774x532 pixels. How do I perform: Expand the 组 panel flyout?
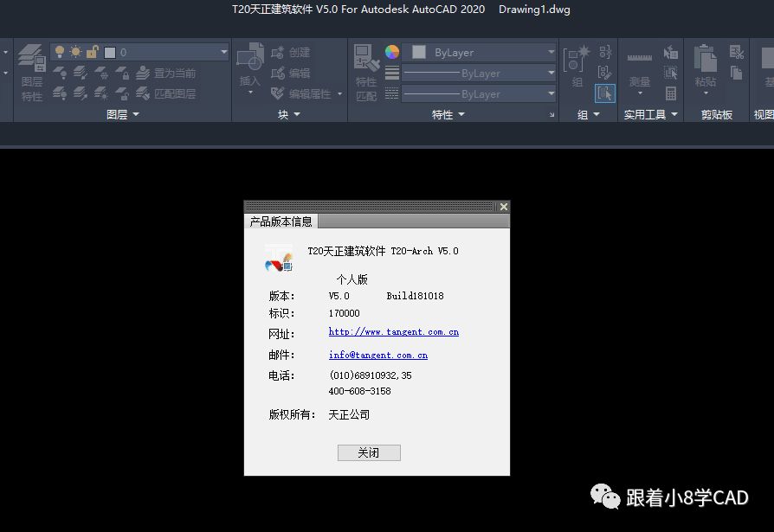point(589,114)
